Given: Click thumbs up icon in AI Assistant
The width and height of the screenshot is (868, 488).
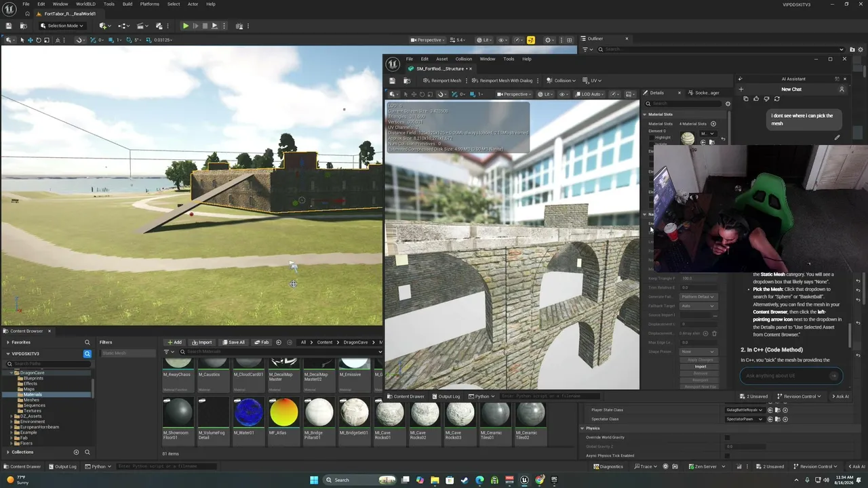Looking at the screenshot, I should 756,99.
